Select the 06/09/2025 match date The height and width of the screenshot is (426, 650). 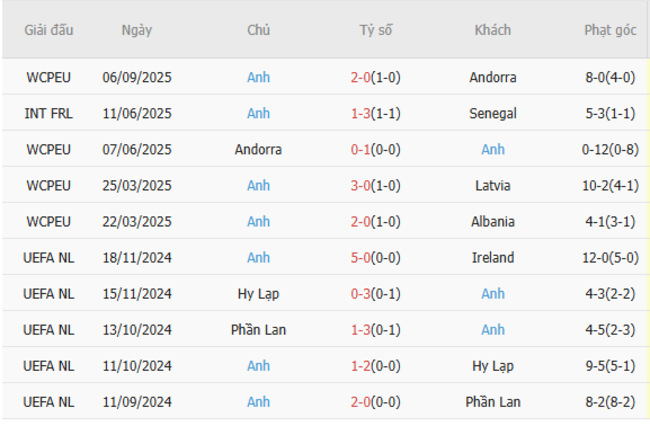click(137, 77)
